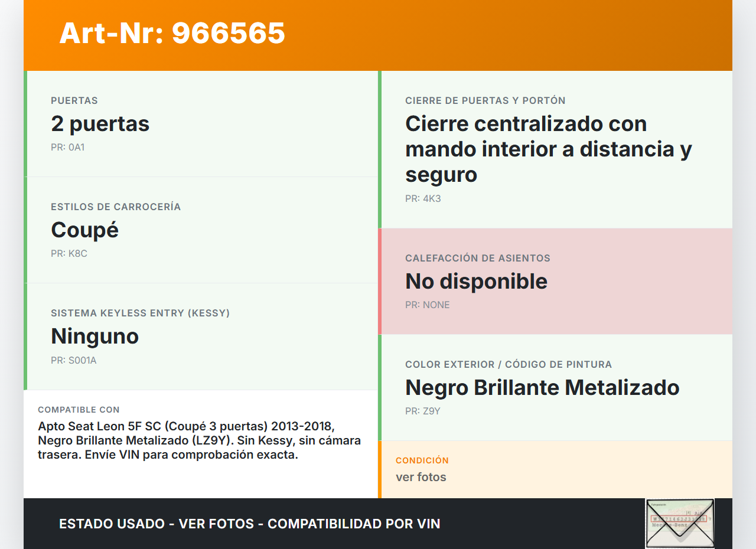Select the CONDICIÓN label

click(422, 460)
